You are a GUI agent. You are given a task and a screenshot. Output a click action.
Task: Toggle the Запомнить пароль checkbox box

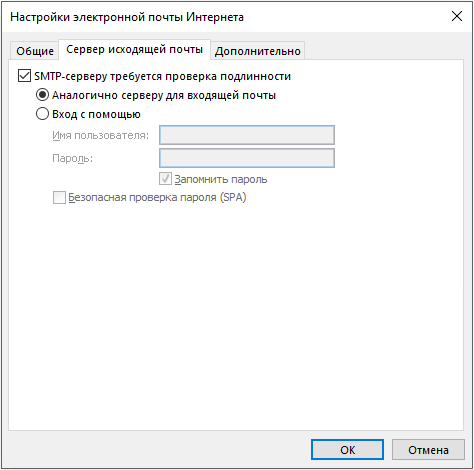coord(165,179)
